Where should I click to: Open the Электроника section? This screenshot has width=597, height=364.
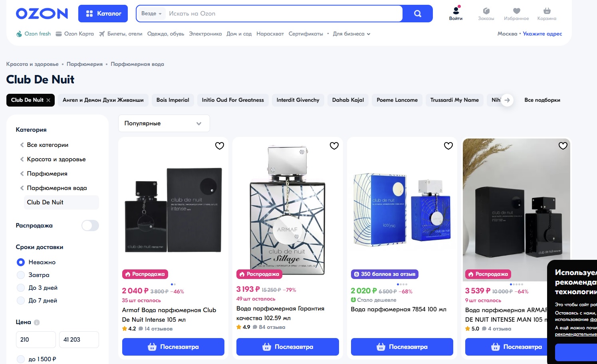205,34
